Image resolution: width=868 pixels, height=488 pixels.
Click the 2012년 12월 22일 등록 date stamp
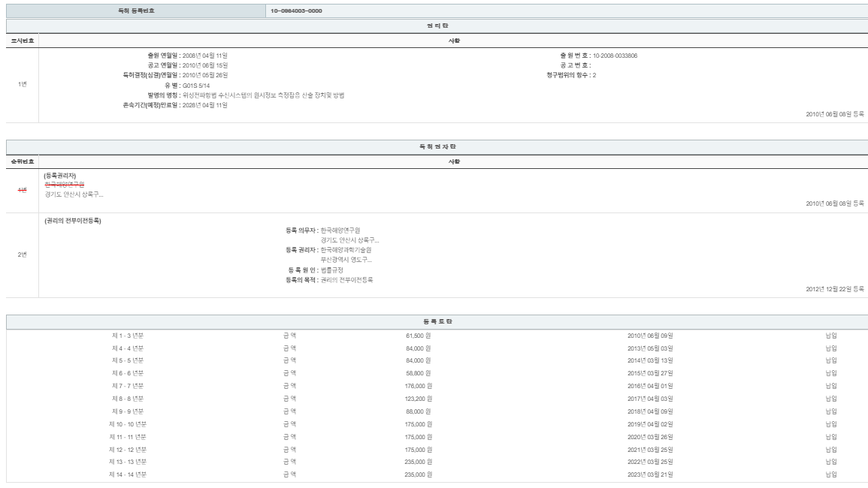click(834, 289)
